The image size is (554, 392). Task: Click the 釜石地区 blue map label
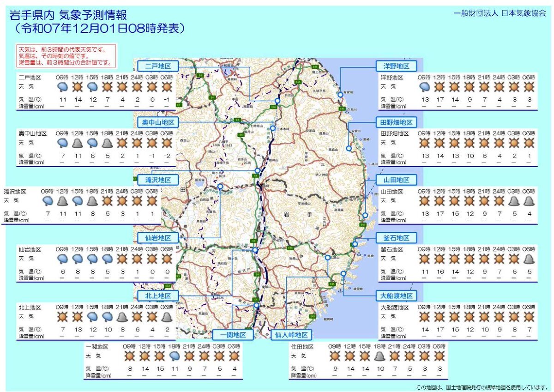[396, 238]
